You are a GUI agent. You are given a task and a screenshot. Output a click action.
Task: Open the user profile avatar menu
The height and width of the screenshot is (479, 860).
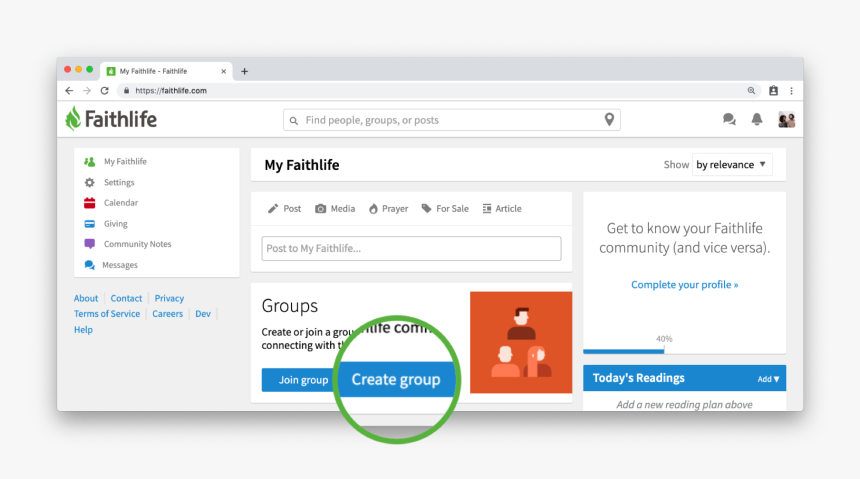787,119
